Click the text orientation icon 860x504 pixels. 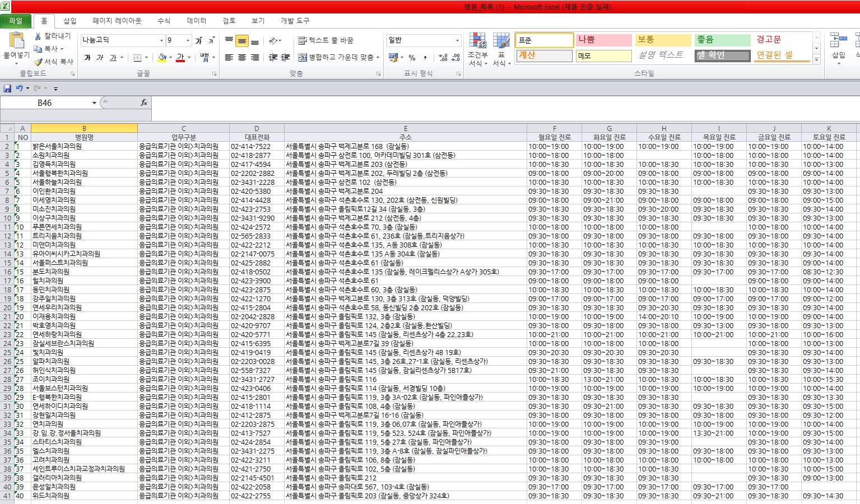click(x=273, y=40)
